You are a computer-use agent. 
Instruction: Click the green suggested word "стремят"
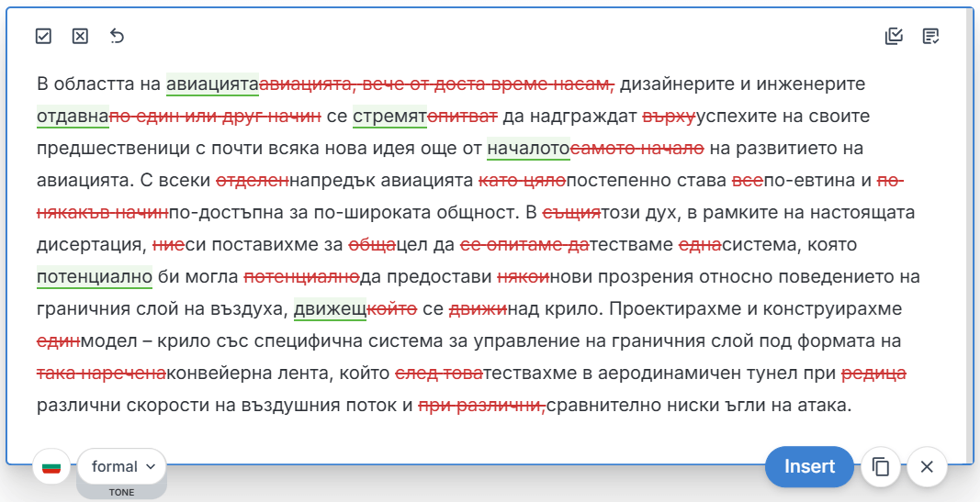point(389,117)
